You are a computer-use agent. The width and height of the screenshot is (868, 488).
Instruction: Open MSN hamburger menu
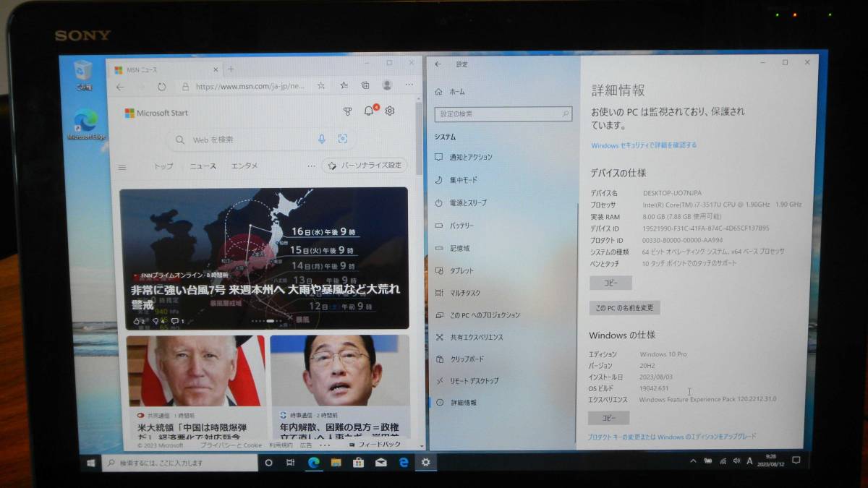click(122, 167)
